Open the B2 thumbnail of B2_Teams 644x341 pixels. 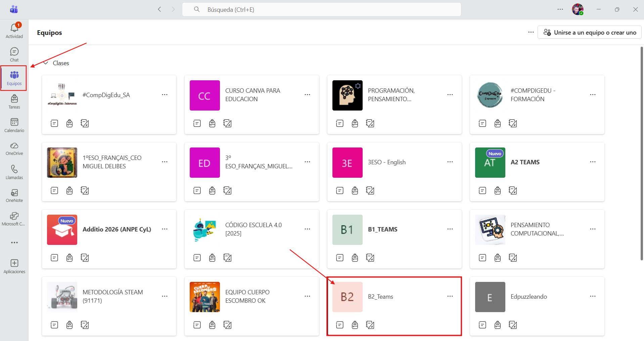[x=348, y=297]
